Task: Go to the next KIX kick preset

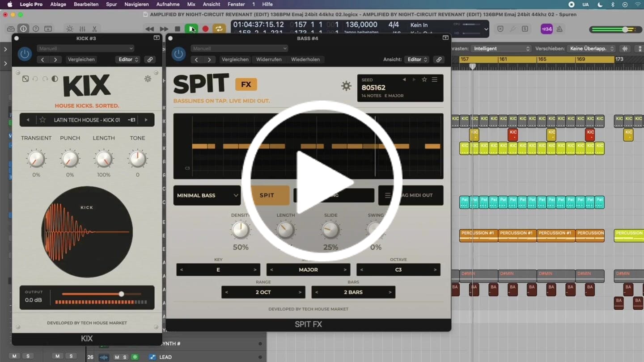Action: (x=146, y=120)
